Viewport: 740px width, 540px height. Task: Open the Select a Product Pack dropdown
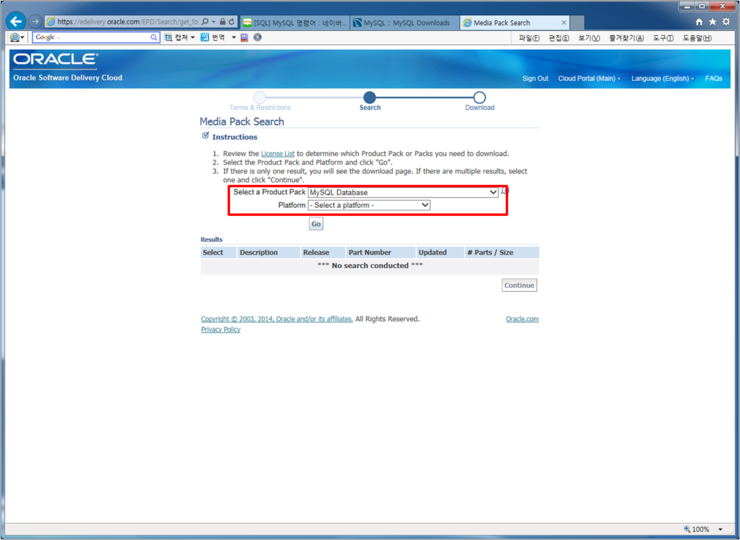click(403, 192)
